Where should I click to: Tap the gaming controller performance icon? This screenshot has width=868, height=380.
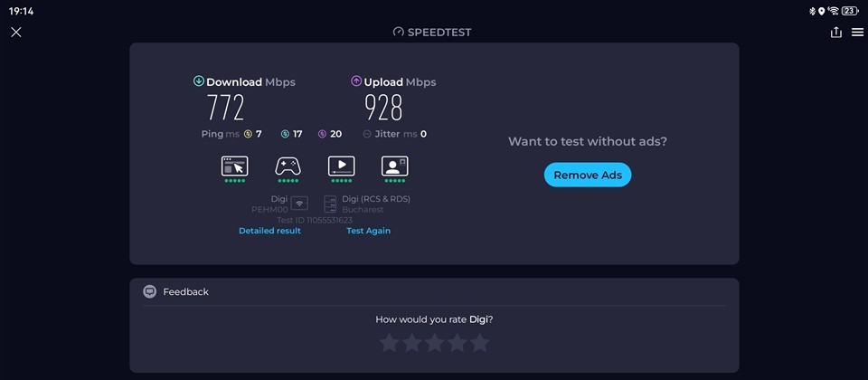[288, 166]
